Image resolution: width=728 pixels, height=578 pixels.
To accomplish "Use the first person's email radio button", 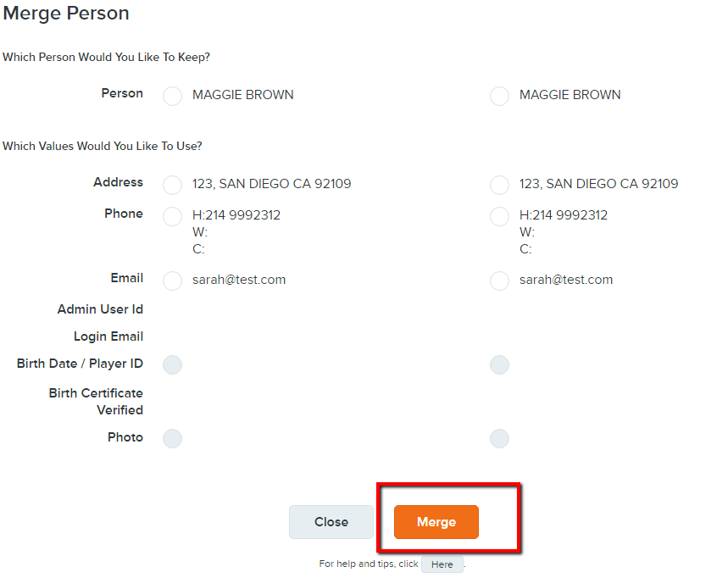I will (172, 281).
